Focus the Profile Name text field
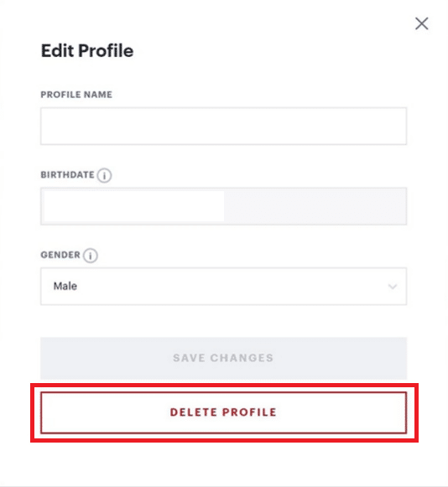Screen dimensions: 448x487 (223, 126)
